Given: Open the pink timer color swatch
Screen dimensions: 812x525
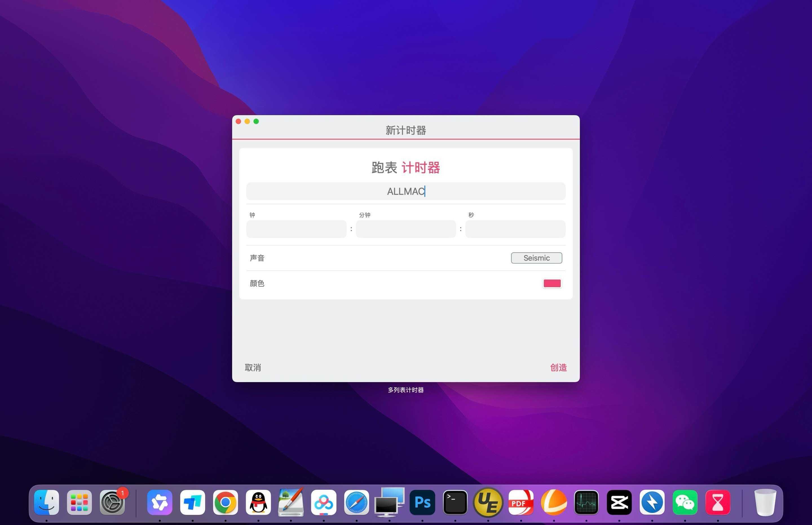Looking at the screenshot, I should tap(552, 283).
